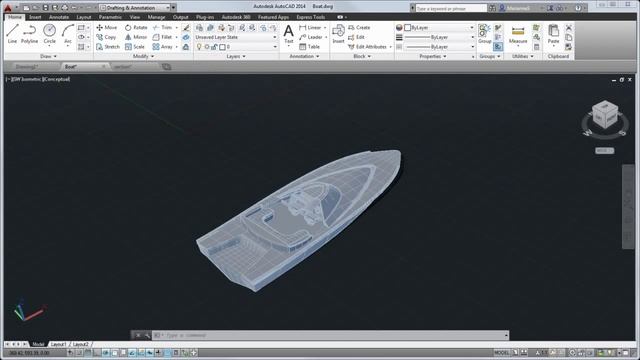
Task: Select the Polyline tool
Action: pos(29,34)
